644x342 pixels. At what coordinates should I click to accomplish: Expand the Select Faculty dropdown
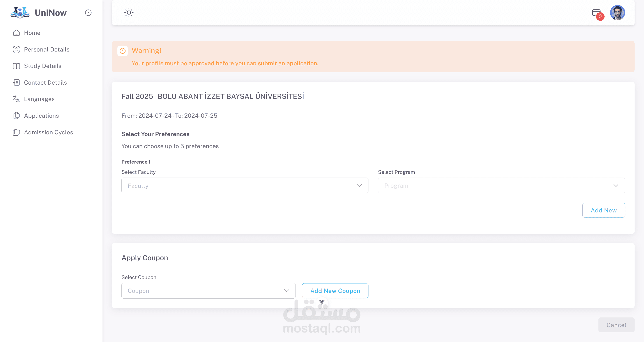[244, 185]
